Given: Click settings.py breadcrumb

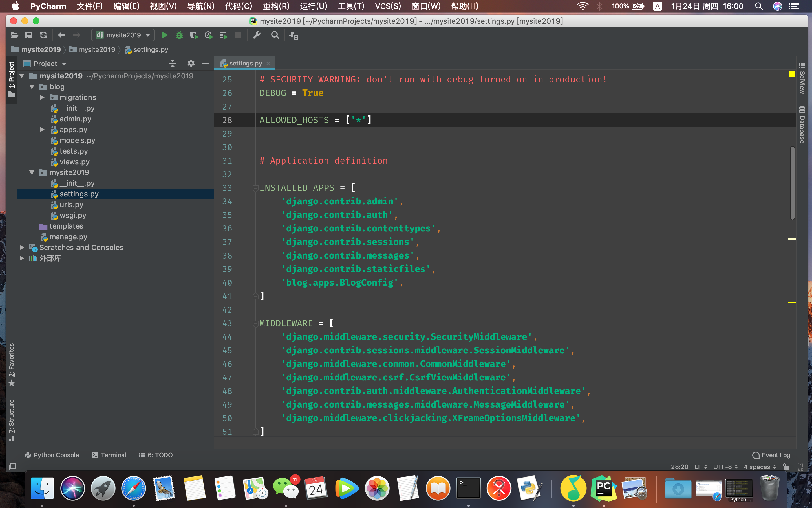Looking at the screenshot, I should tap(146, 49).
